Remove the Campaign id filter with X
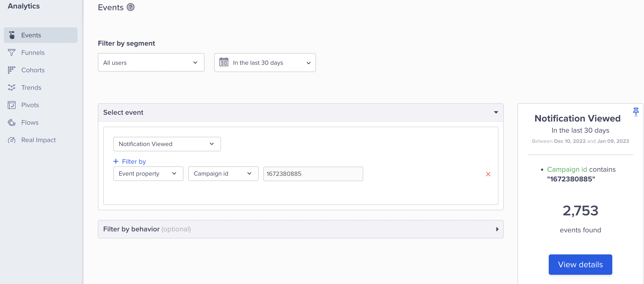The height and width of the screenshot is (284, 644). tap(488, 173)
